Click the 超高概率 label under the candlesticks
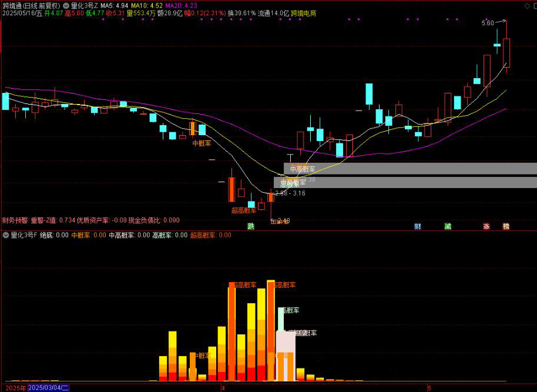537x392 pixels. point(243,210)
